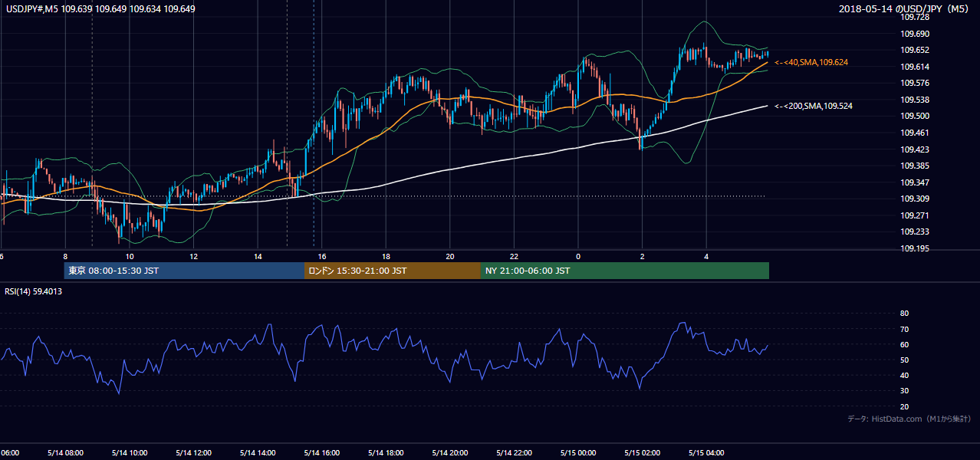Viewport: 980px width, 460px height.
Task: Click price axis label 109.233
Action: click(913, 232)
